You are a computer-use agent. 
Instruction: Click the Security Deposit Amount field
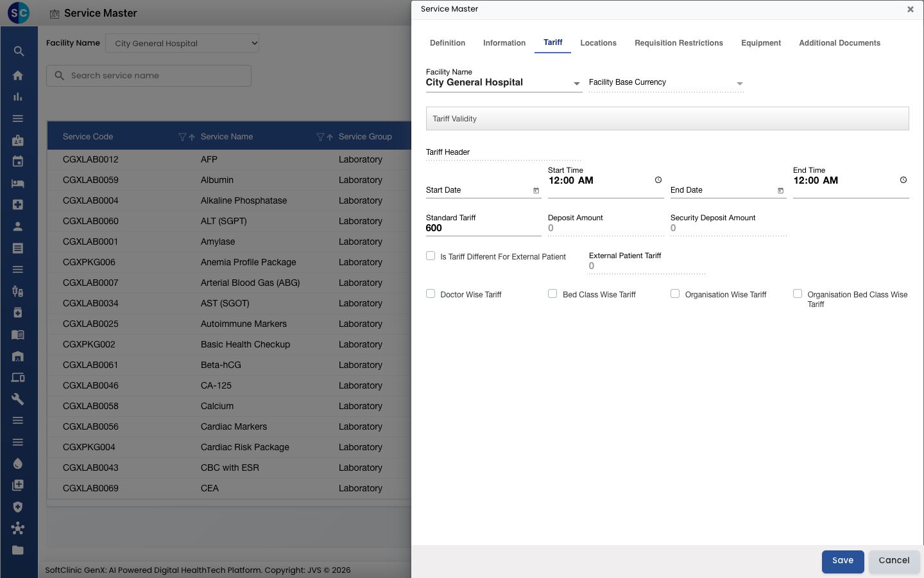728,228
